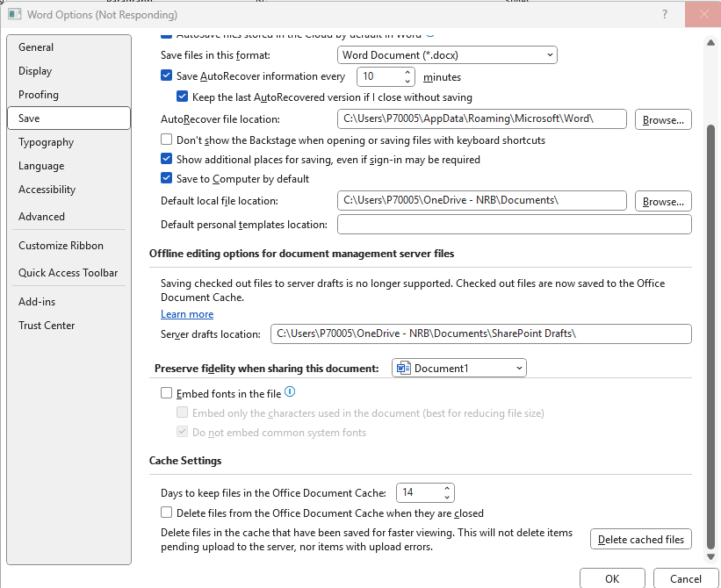Decrease cache days using the down arrow
The image size is (721, 588).
tap(447, 498)
